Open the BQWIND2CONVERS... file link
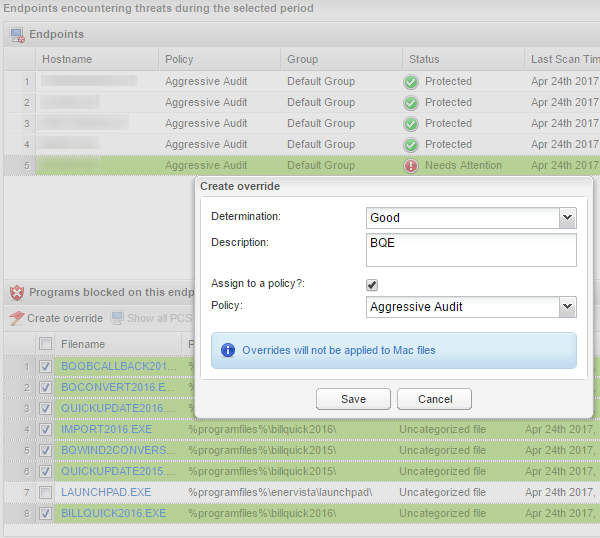600x538 pixels. tap(119, 450)
